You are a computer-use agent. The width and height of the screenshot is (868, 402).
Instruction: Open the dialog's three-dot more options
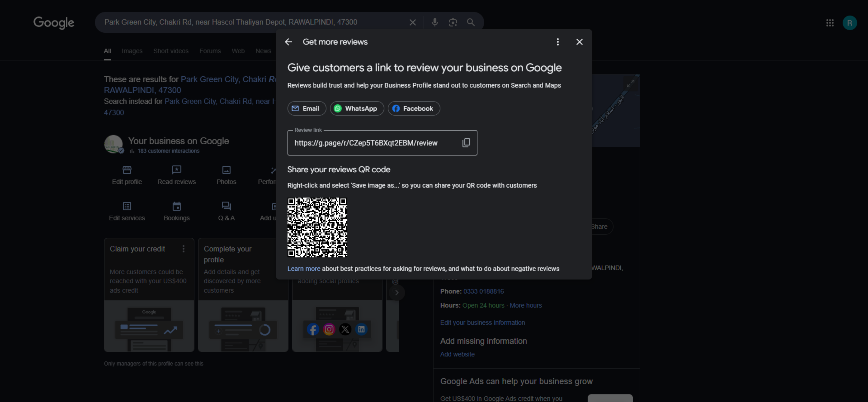pos(558,42)
